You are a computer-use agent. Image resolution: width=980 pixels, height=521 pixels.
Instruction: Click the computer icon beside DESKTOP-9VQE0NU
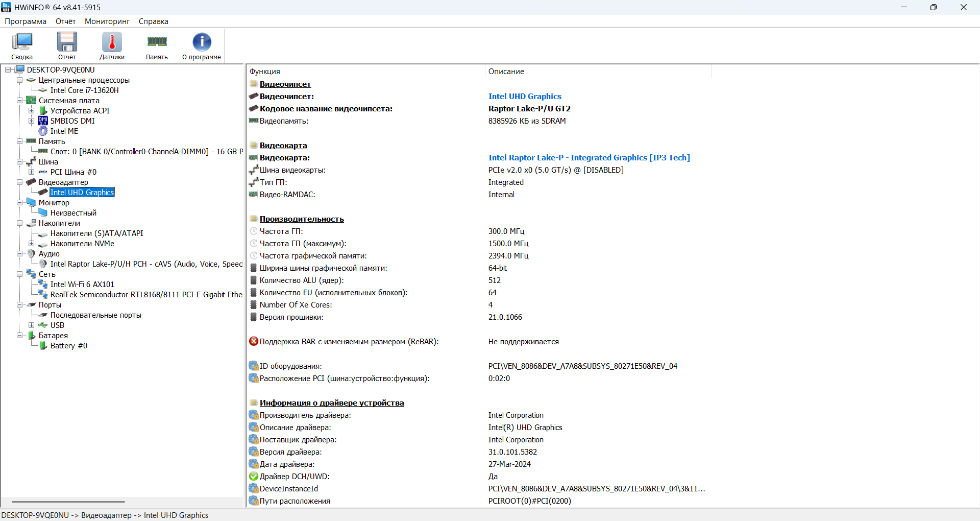[20, 69]
